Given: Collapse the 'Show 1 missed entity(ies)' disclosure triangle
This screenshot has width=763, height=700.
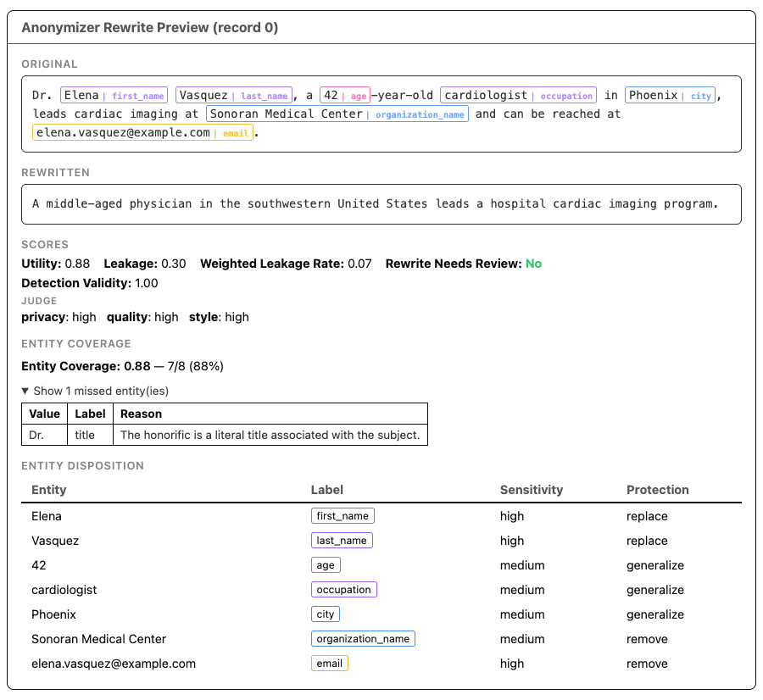Looking at the screenshot, I should point(25,392).
